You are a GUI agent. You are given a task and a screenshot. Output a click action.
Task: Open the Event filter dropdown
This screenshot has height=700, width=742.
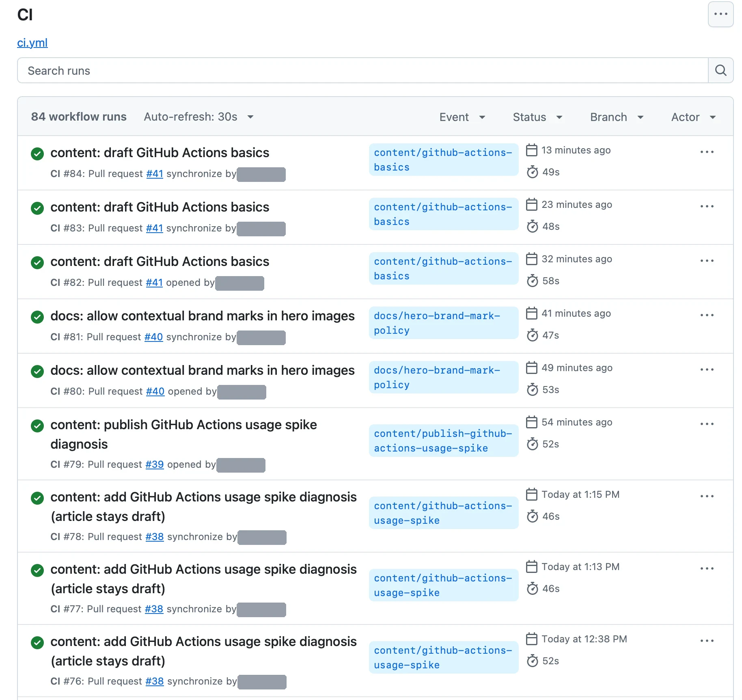click(462, 117)
